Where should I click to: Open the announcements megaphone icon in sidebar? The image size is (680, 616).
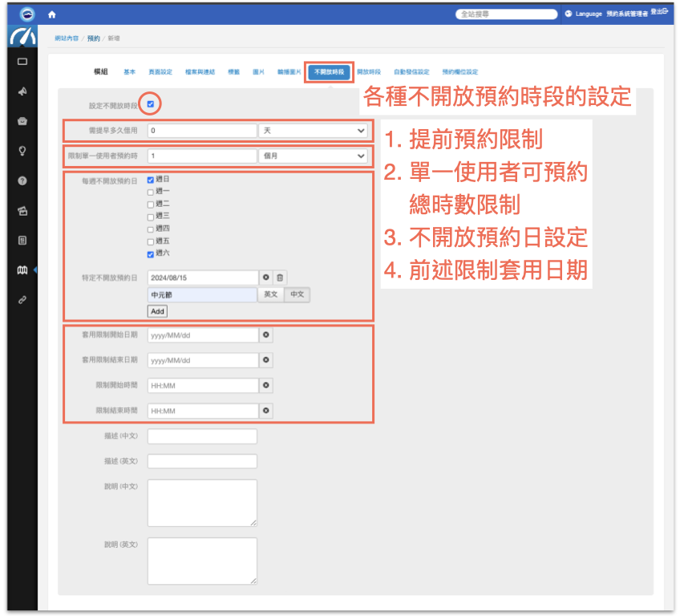[x=22, y=91]
